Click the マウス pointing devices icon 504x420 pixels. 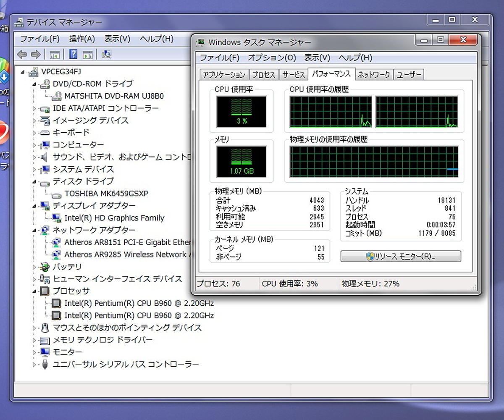[x=45, y=328]
